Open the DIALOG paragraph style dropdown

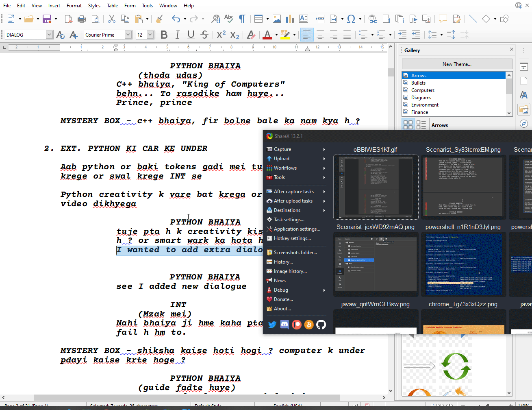(x=49, y=35)
